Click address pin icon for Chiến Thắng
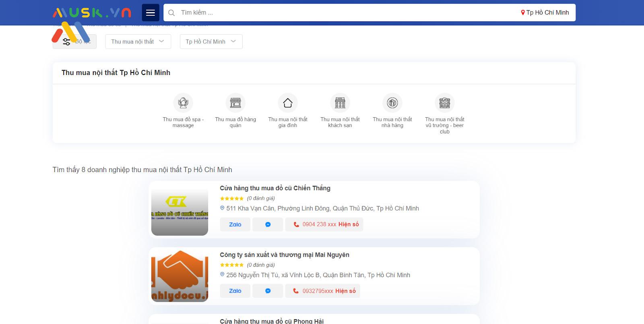This screenshot has height=324, width=644. click(222, 208)
